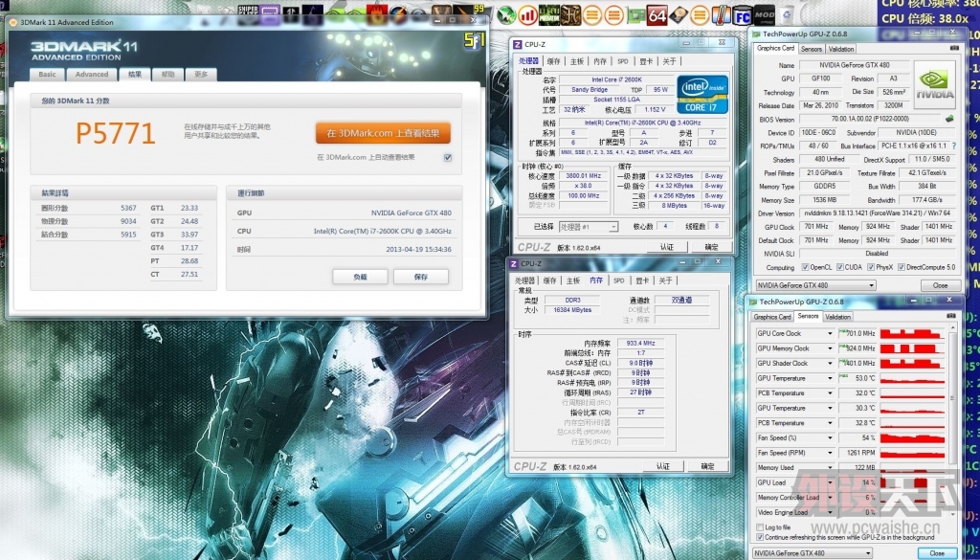Switch to the Advanced tab in 3DMark 11
Image resolution: width=980 pixels, height=560 pixels.
(x=92, y=74)
